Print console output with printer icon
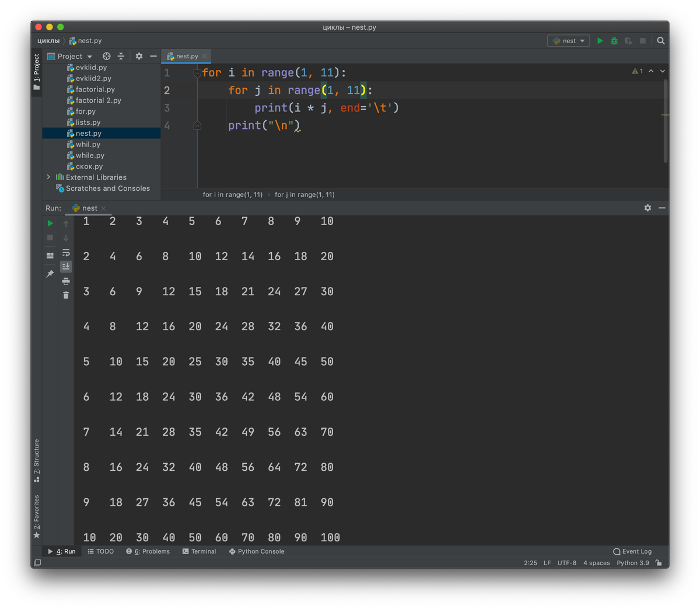 [x=66, y=281]
